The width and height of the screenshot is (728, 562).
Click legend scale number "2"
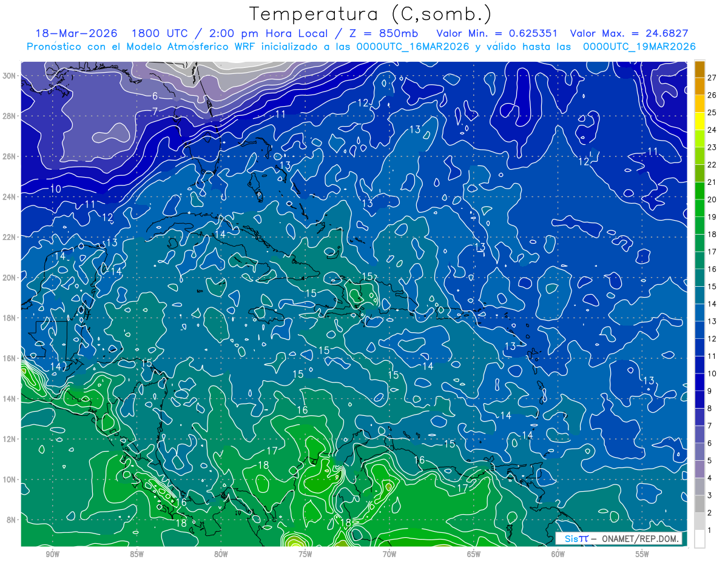710,513
